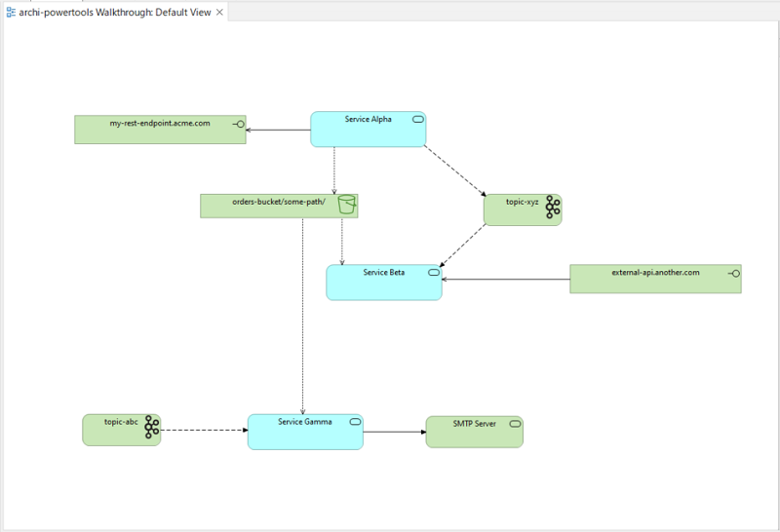Select the Service Gamma node

coord(305,432)
